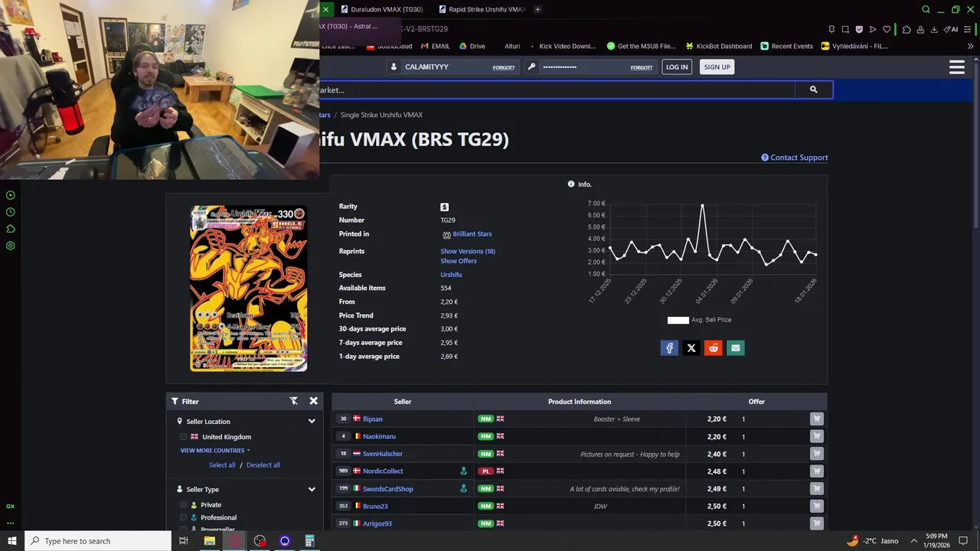Screen dimensions: 980x551
Task: Open File Explorer from the taskbar
Action: click(209, 541)
